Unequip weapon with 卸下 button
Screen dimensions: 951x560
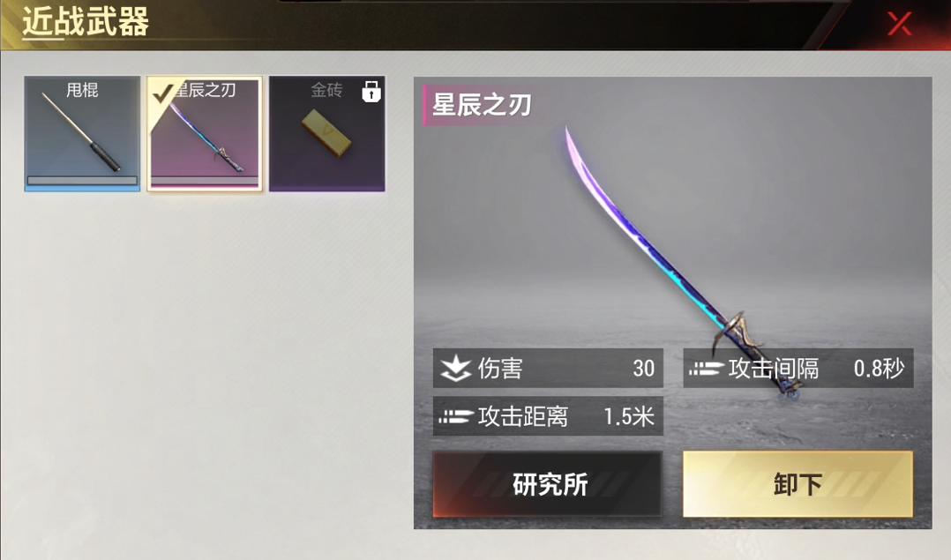click(x=797, y=483)
